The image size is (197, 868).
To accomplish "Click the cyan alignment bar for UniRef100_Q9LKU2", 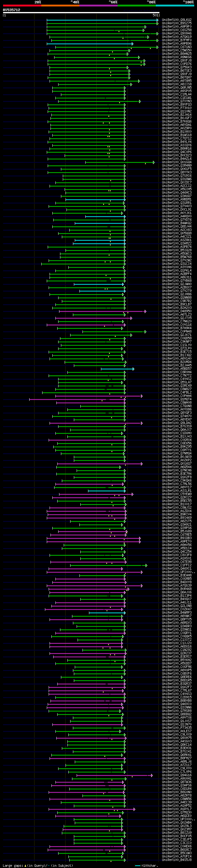I will pyautogui.click(x=103, y=20).
